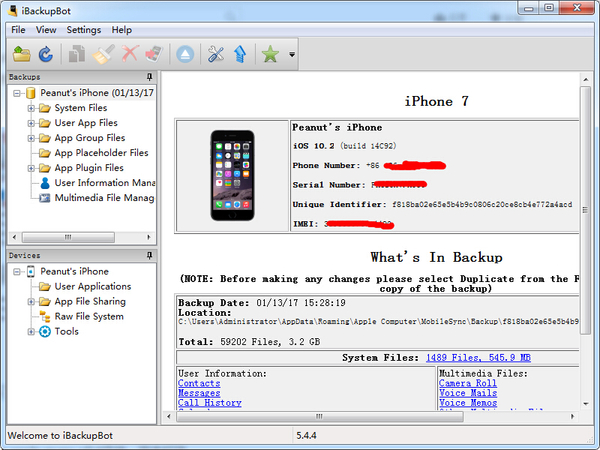Expand the App Plugin Files folder
Viewport: 600px width, 450px height.
pyautogui.click(x=31, y=168)
